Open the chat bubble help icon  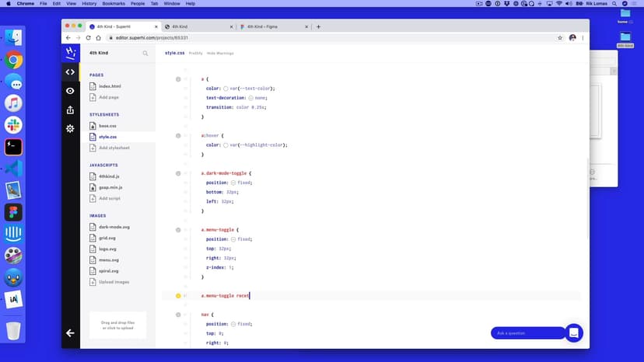573,332
